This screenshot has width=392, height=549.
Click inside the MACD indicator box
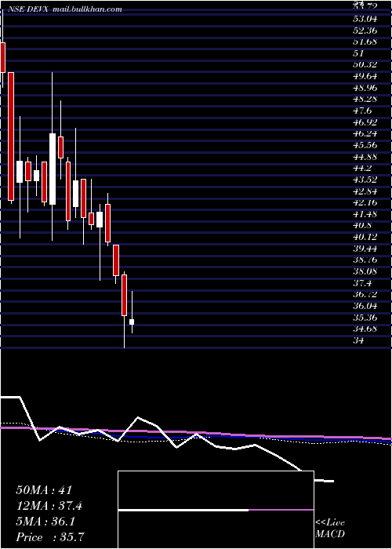click(x=216, y=510)
